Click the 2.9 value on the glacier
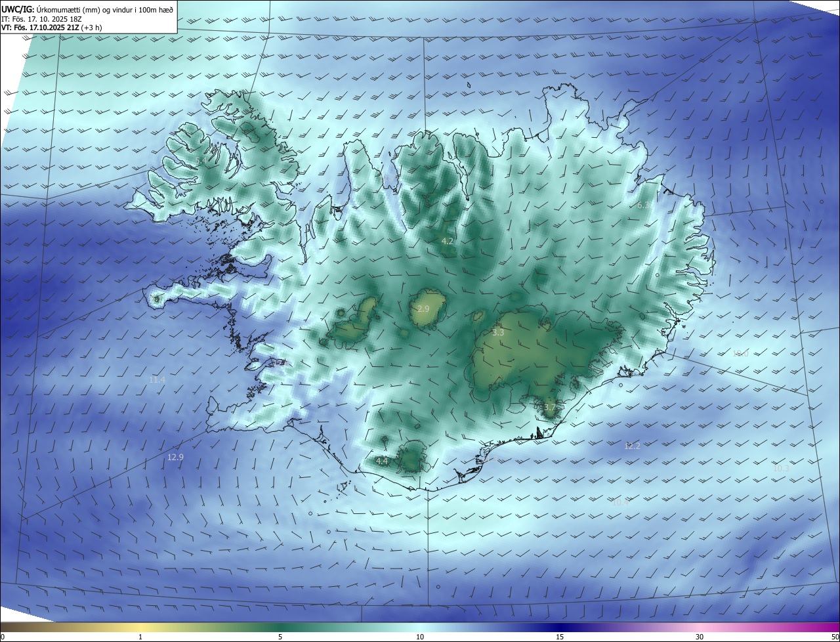Image resolution: width=840 pixels, height=642 pixels. 423,309
